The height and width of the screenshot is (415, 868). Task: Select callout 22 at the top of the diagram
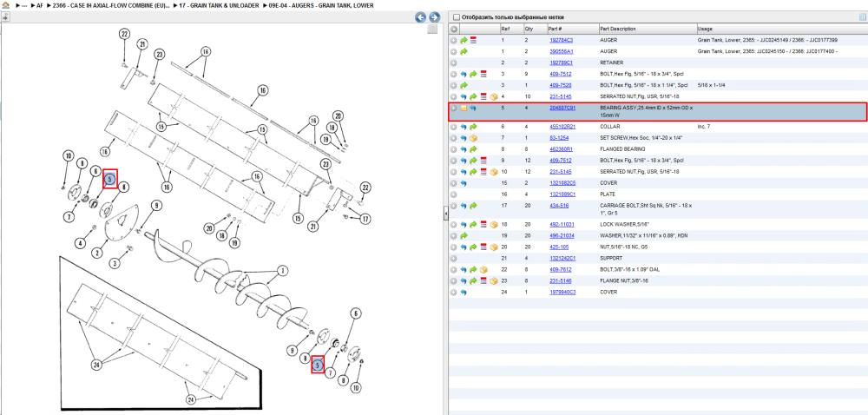[x=124, y=34]
